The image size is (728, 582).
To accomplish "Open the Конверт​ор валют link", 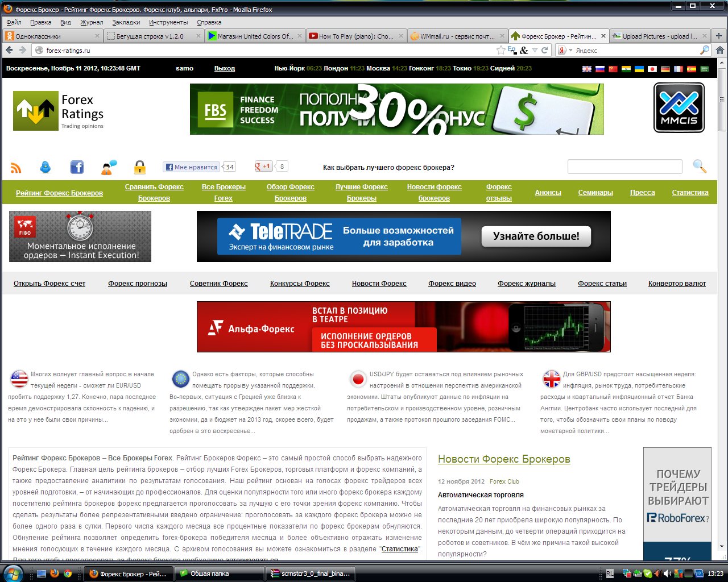I will pyautogui.click(x=677, y=284).
